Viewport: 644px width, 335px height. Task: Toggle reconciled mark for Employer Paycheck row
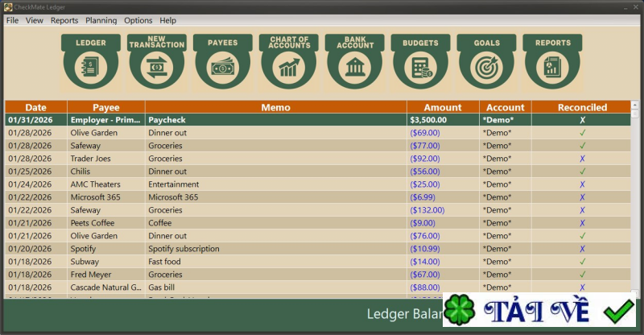(x=582, y=120)
